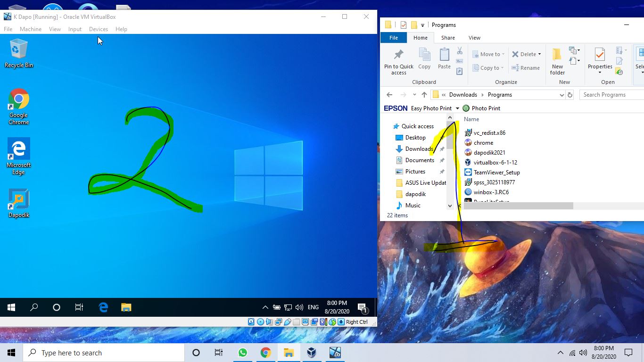
Task: Refresh the Programs folder
Action: coord(570,95)
